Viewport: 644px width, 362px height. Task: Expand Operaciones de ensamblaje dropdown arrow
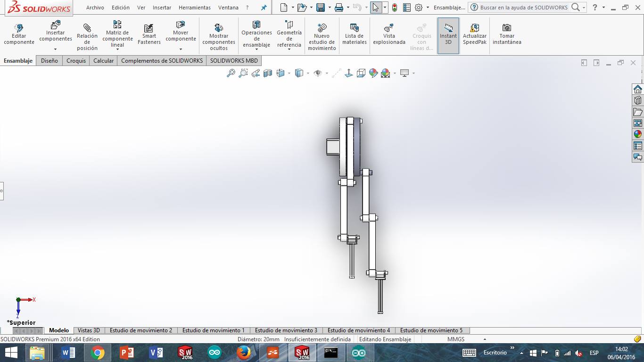(x=256, y=49)
